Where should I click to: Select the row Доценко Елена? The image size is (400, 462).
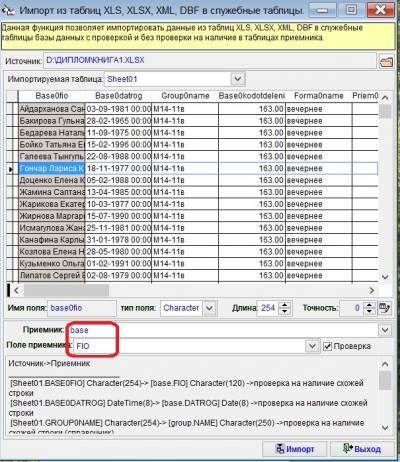(198, 180)
